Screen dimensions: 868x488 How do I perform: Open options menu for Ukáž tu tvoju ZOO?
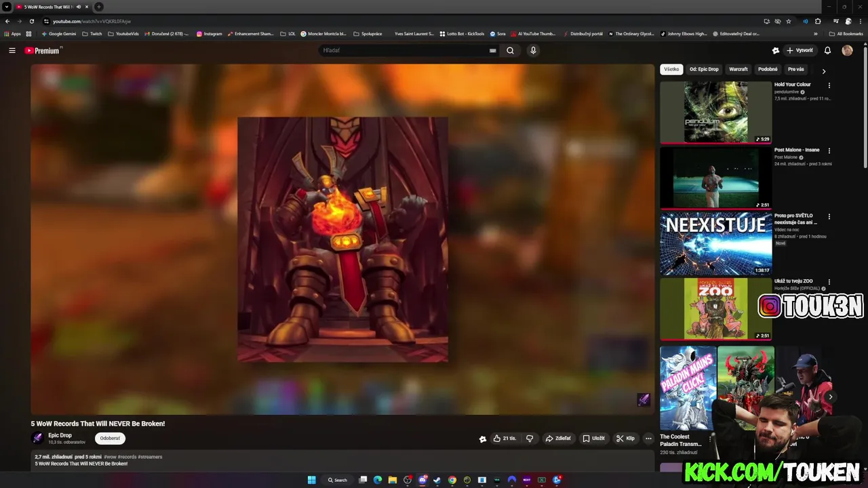[829, 281]
